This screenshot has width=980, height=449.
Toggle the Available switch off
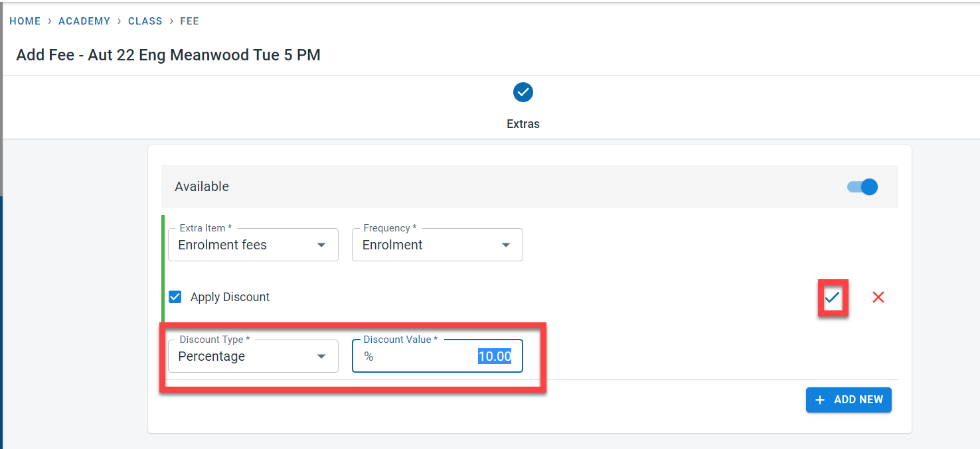coord(862,187)
